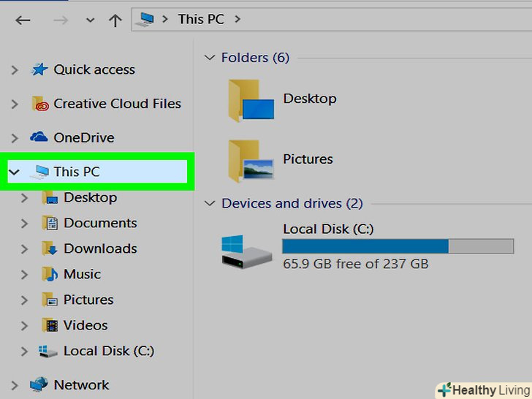Select Videos in the sidebar
This screenshot has height=399, width=532.
85,325
